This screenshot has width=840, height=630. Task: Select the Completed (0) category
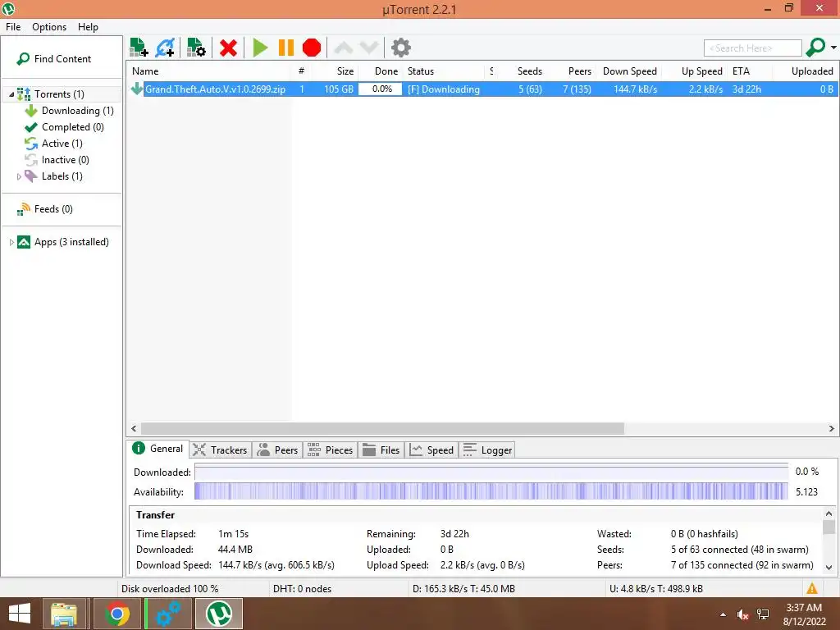[73, 127]
